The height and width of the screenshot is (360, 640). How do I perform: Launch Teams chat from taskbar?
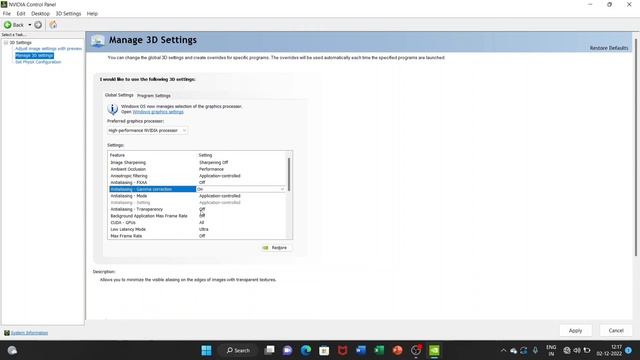(x=287, y=350)
